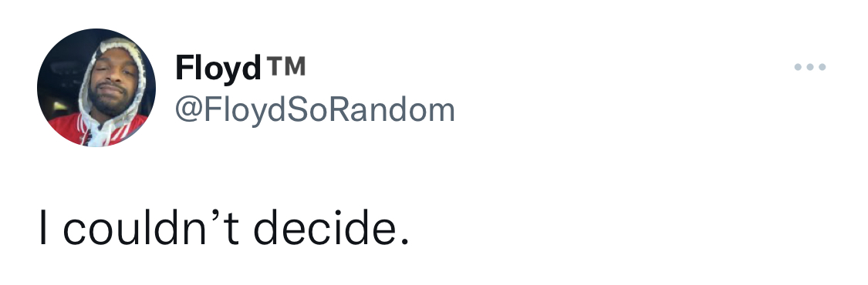This screenshot has height=285, width=868.
Task: Open the three-dot more options menu
Action: point(810,67)
